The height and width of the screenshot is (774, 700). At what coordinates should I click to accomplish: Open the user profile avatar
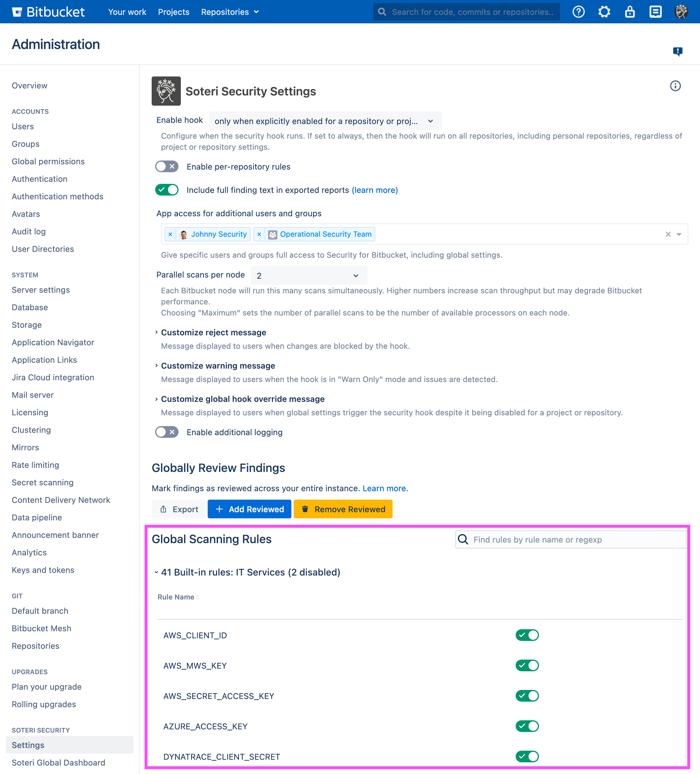[x=681, y=12]
